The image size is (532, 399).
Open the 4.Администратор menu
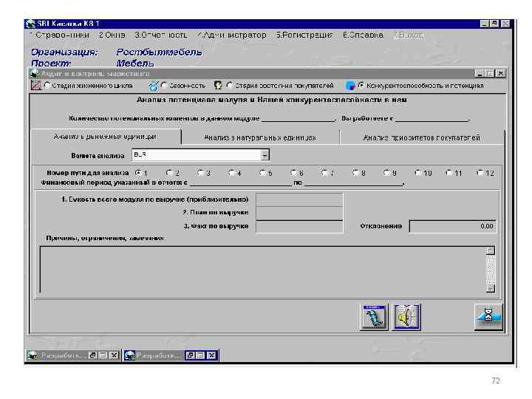pos(232,35)
